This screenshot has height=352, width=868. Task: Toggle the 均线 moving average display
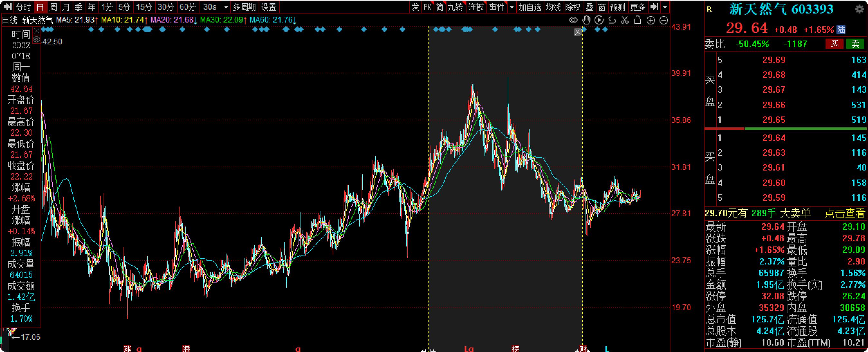[x=553, y=7]
